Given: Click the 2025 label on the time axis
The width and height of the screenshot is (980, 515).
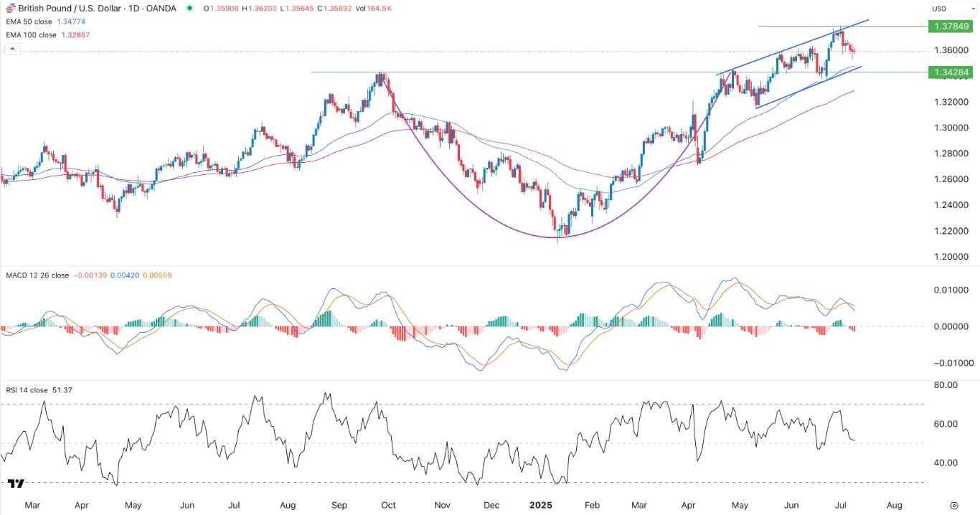Looking at the screenshot, I should pyautogui.click(x=540, y=505).
